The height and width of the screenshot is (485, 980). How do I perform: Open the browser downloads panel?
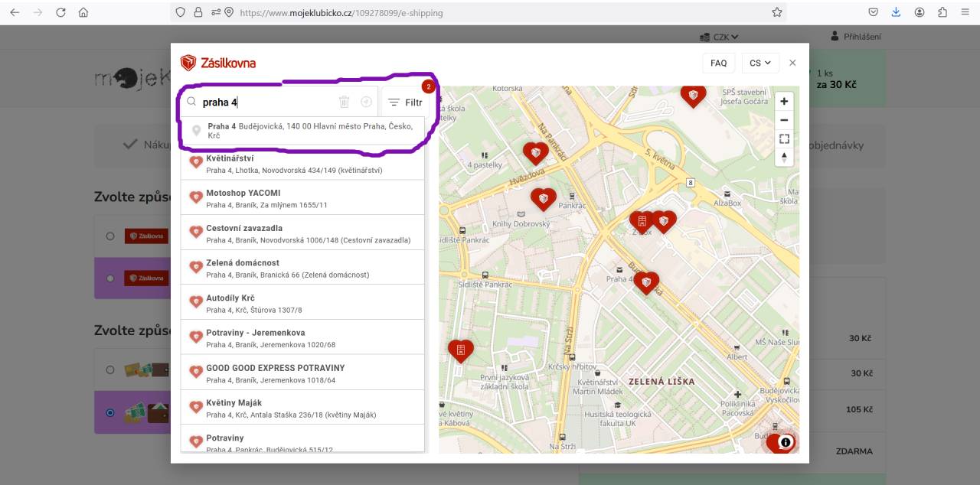tap(896, 12)
